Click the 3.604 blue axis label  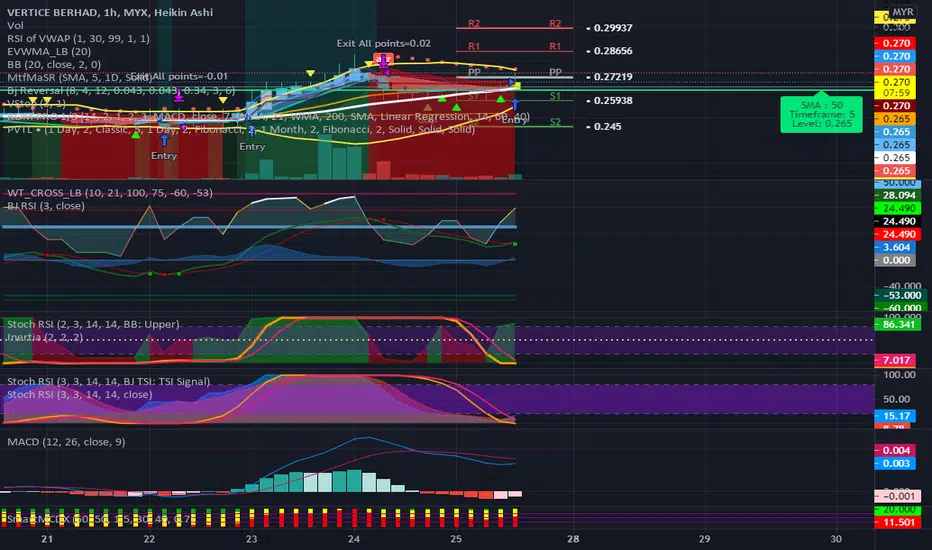click(896, 247)
